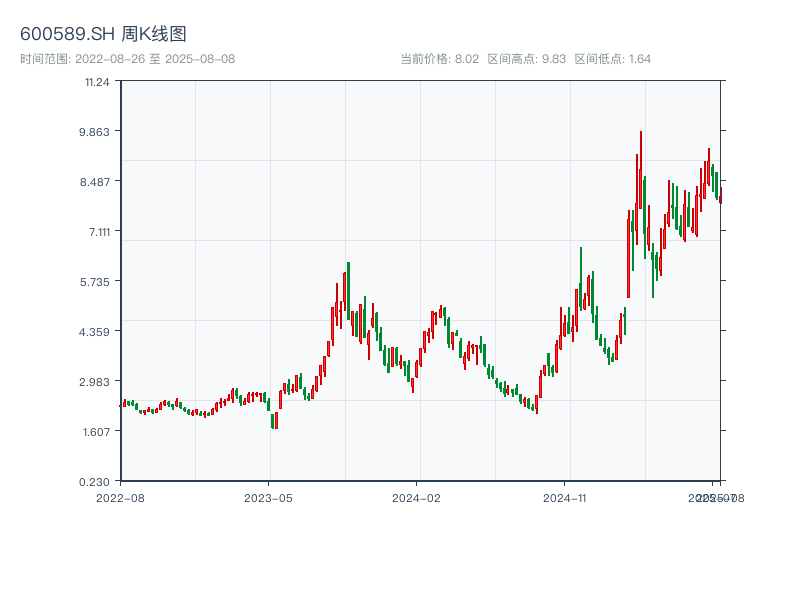Click y-axis label 0.230
This screenshot has width=800, height=600.
pos(94,482)
